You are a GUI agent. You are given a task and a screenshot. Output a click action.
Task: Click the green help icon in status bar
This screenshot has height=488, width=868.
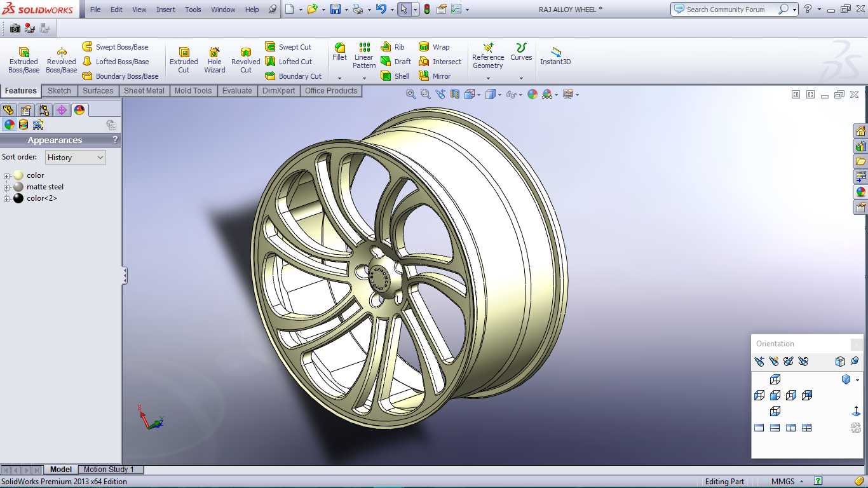click(818, 481)
